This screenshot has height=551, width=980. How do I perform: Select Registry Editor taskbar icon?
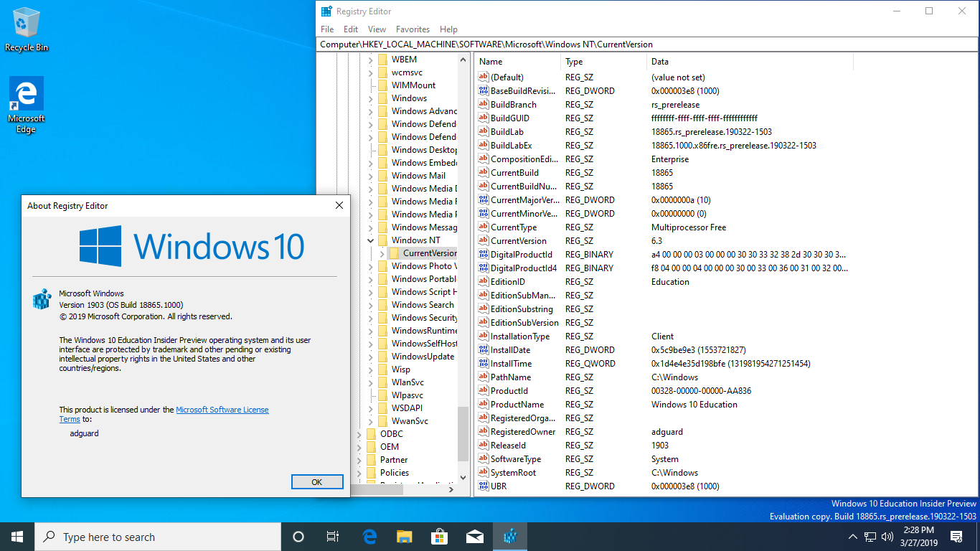510,537
